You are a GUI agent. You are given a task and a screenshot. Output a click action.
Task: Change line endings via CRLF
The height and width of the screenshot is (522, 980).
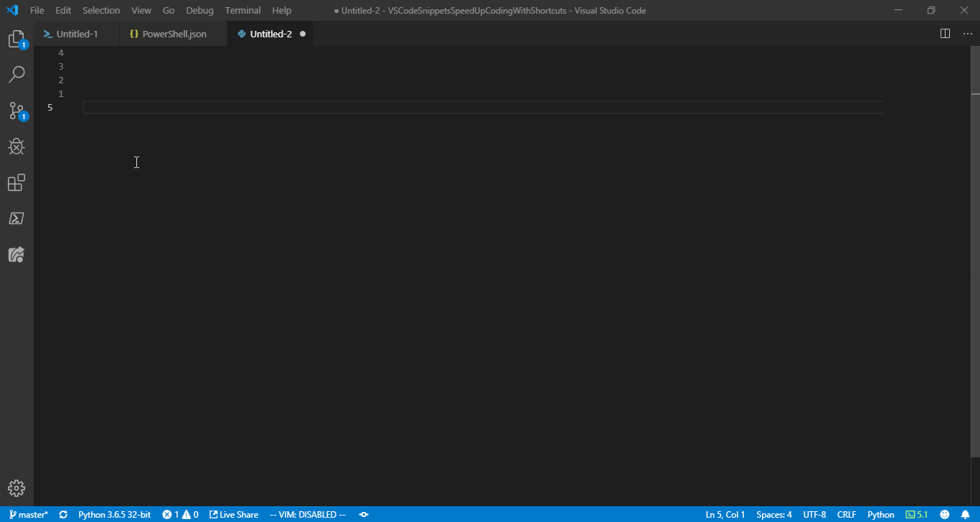click(847, 515)
